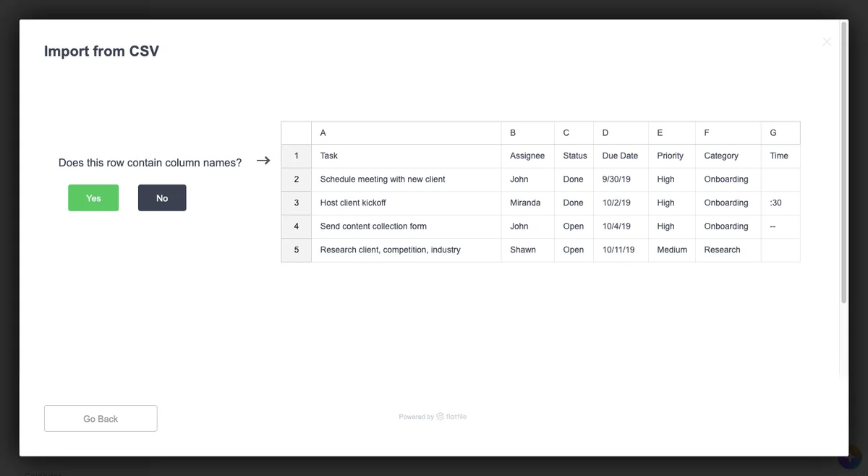Open the purple chat widget in the corner
The width and height of the screenshot is (868, 476).
coord(848,457)
